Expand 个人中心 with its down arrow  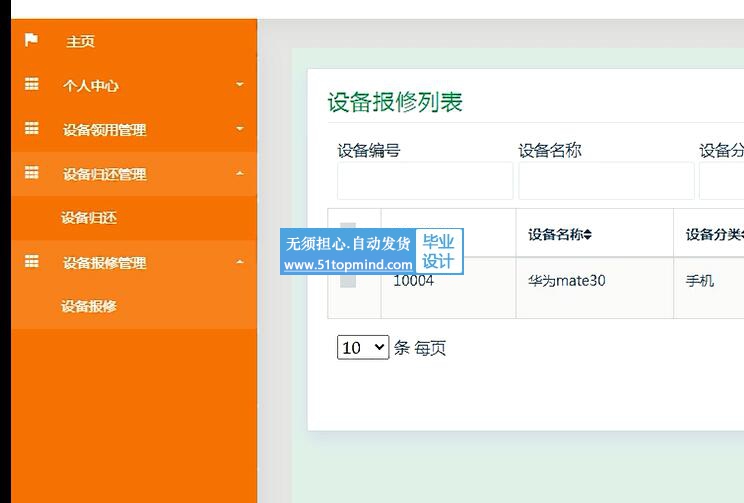pyautogui.click(x=240, y=85)
